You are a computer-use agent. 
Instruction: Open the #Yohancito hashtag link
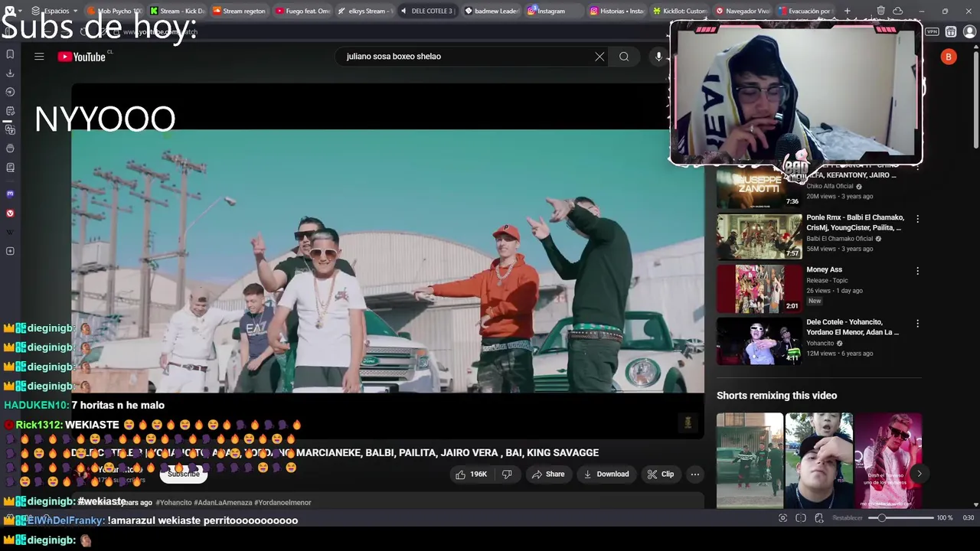(x=173, y=503)
